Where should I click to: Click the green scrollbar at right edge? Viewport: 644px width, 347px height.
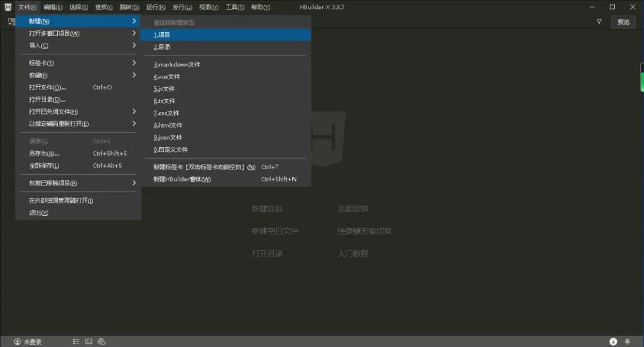click(642, 77)
